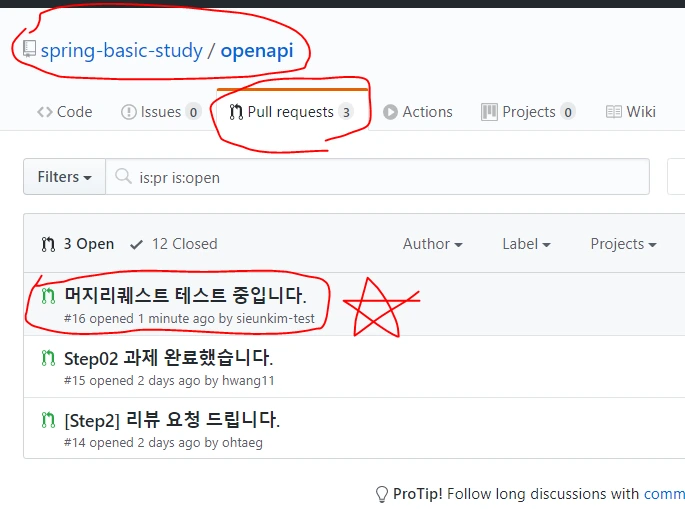Show the 12 Closed pull requests
Image resolution: width=685 pixels, height=509 pixels.
173,244
